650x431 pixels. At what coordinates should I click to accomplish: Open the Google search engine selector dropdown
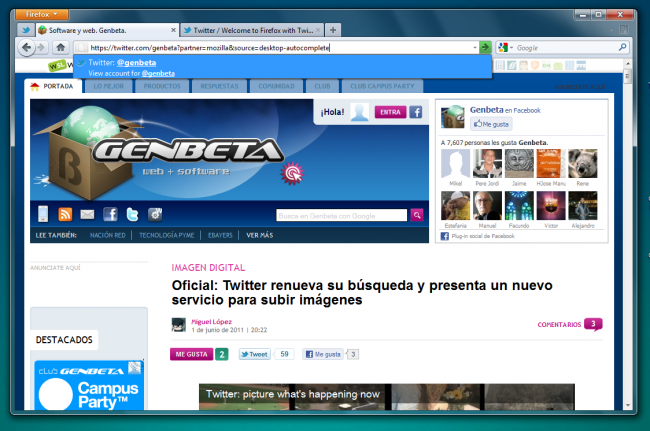click(506, 47)
